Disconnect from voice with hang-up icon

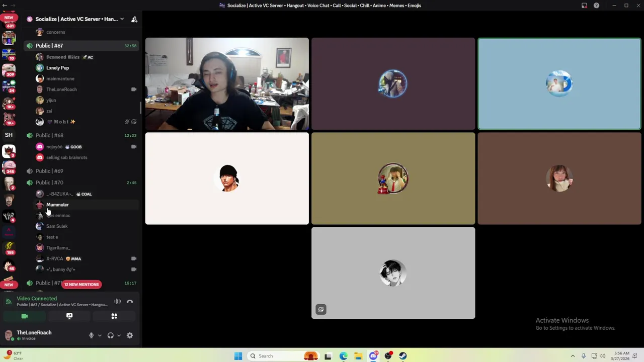point(130,302)
